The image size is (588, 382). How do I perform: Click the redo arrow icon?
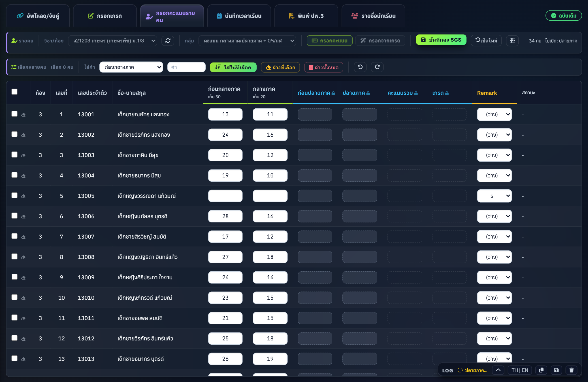pos(377,67)
